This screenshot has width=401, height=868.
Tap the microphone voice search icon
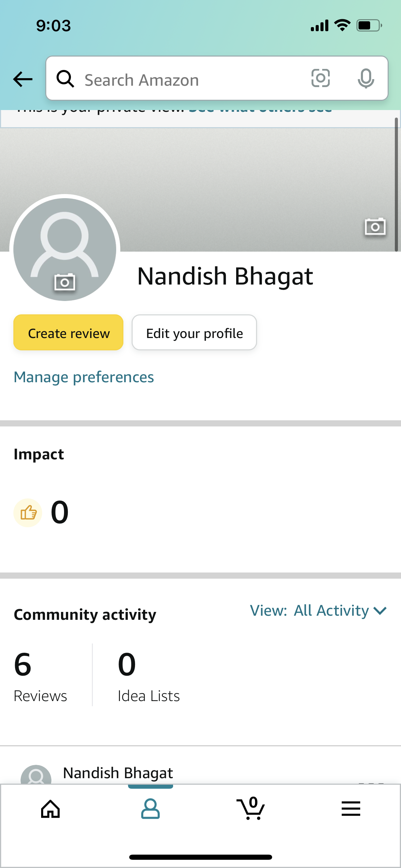[x=366, y=78]
